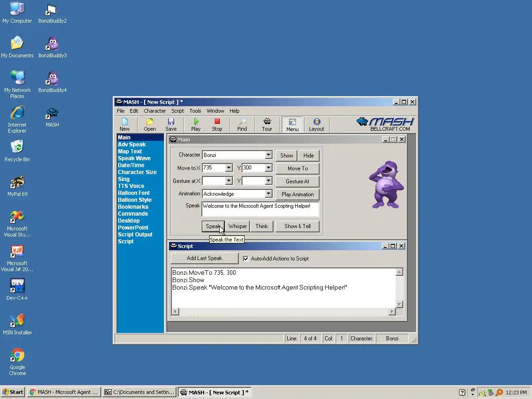Image resolution: width=532 pixels, height=399 pixels.
Task: Click the Show & Tell button
Action: (297, 226)
